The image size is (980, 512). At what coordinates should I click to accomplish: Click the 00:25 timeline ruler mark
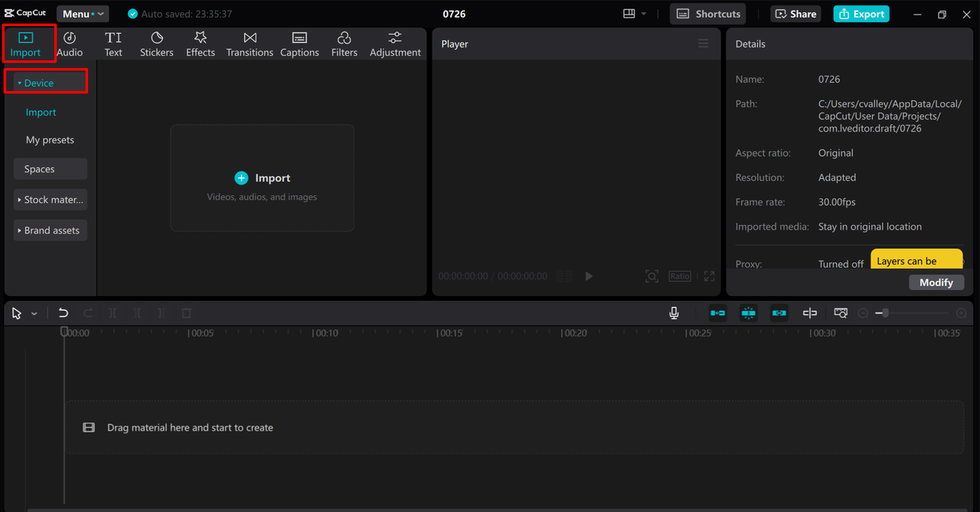click(x=698, y=333)
